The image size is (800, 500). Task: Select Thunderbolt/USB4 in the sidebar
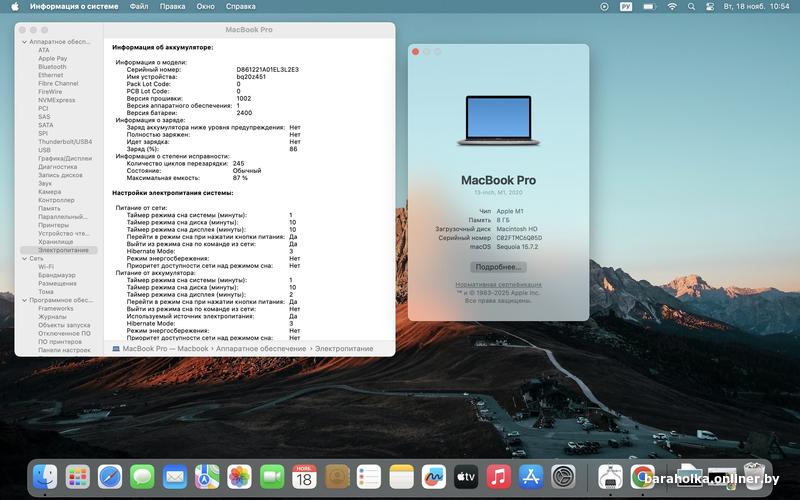64,142
